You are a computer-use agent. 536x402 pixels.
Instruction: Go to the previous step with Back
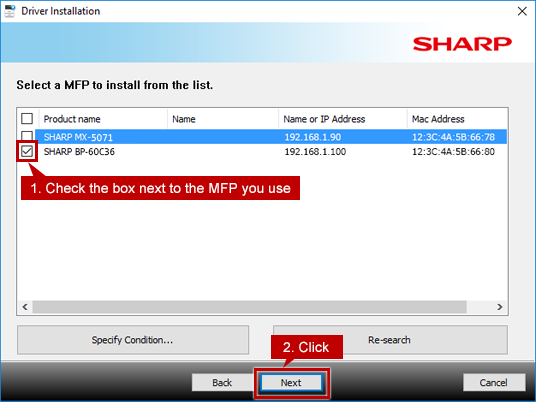222,382
